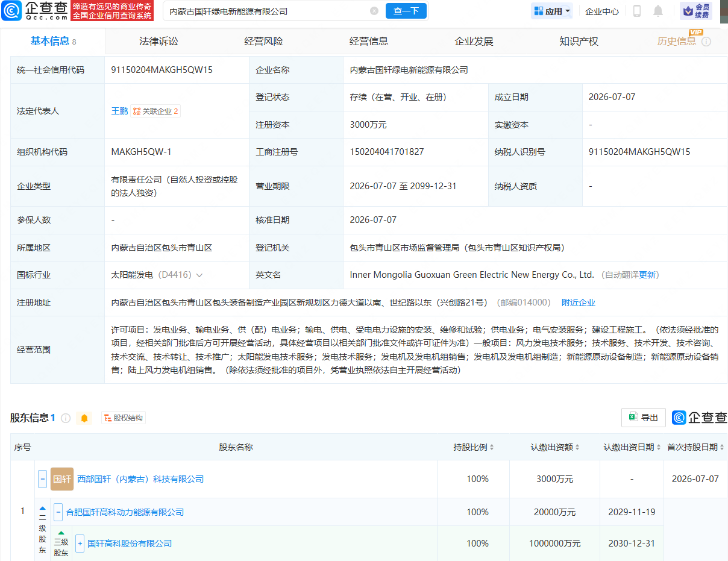Click the 查一下 search button
This screenshot has width=728, height=561.
click(406, 11)
